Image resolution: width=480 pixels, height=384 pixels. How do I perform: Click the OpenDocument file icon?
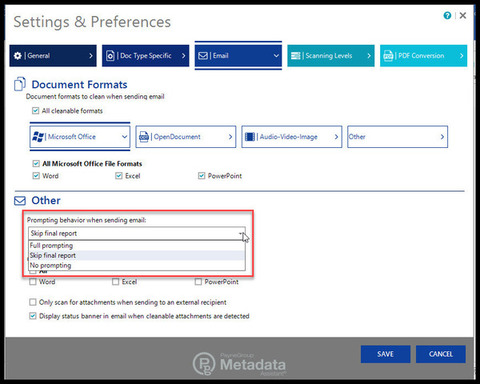[x=144, y=137]
